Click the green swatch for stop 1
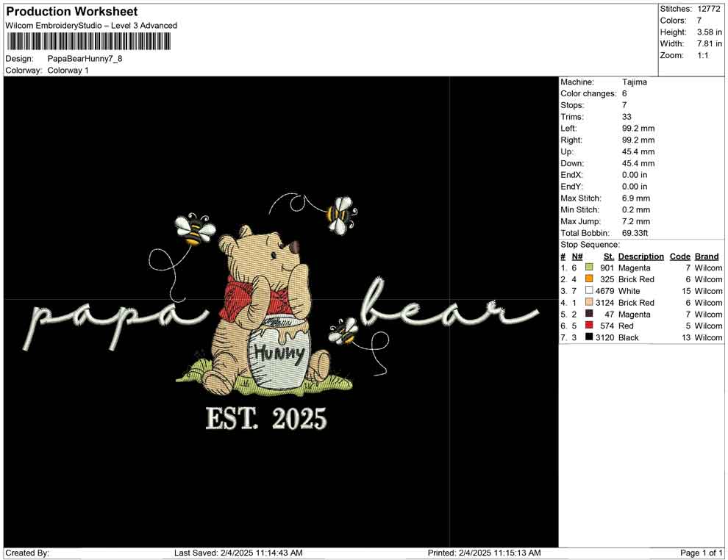 coord(589,268)
